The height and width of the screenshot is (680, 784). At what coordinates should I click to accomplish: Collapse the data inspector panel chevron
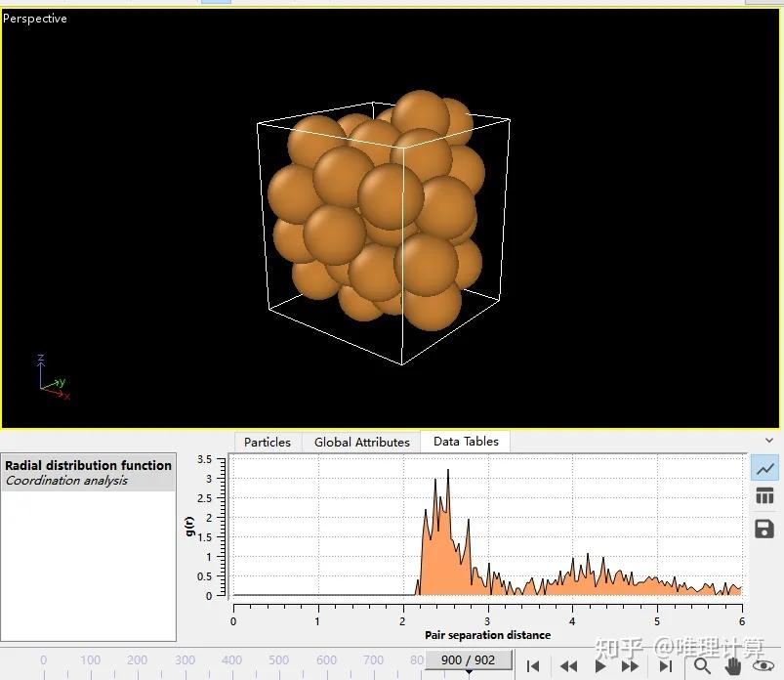770,441
